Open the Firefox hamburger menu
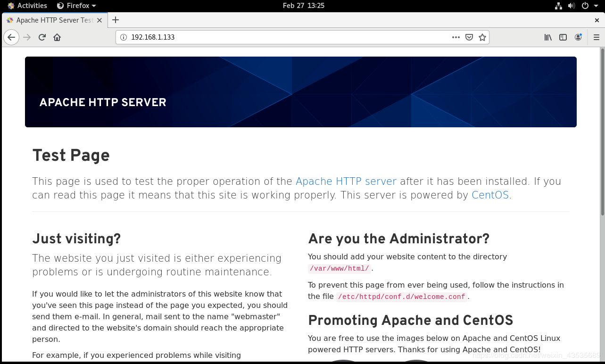The image size is (605, 364). pyautogui.click(x=596, y=37)
